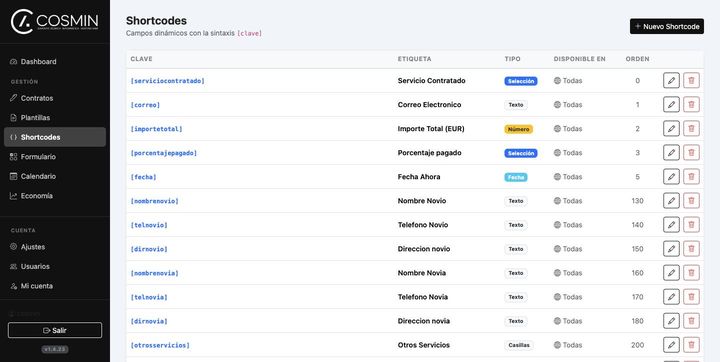Click the [correo] key text
Screen dimensions: 720x362
coord(145,105)
